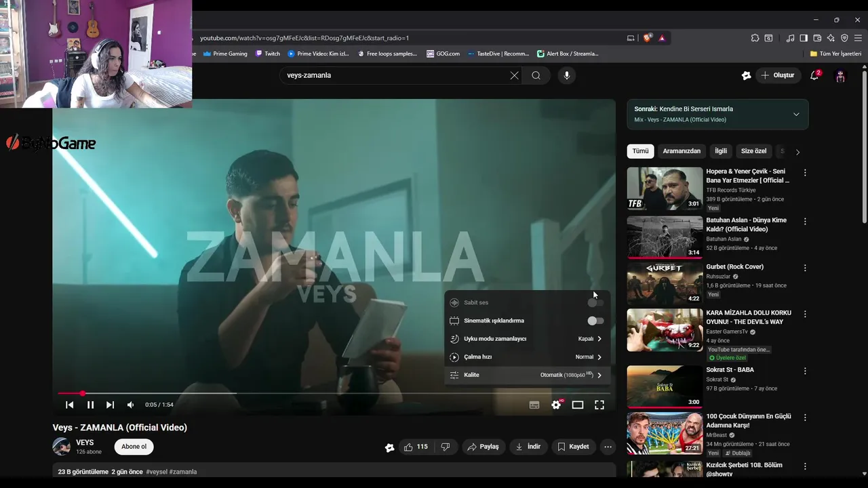Open options for Kızılcık Şerbeti video
Viewport: 868px width, 488px height.
[x=805, y=466]
